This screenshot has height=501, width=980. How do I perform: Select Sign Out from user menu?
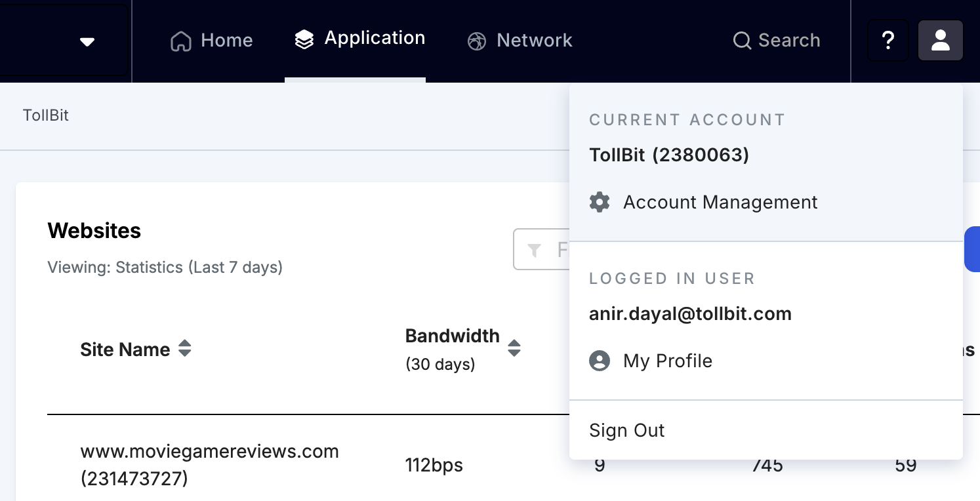[626, 430]
